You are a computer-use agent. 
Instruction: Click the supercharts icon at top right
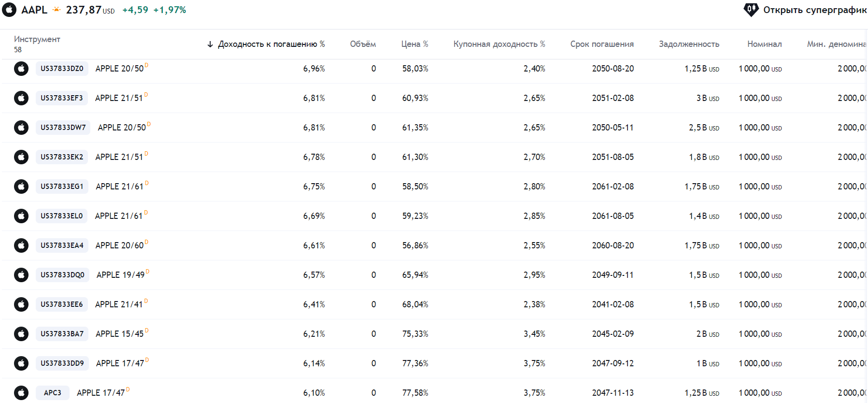[x=751, y=10]
